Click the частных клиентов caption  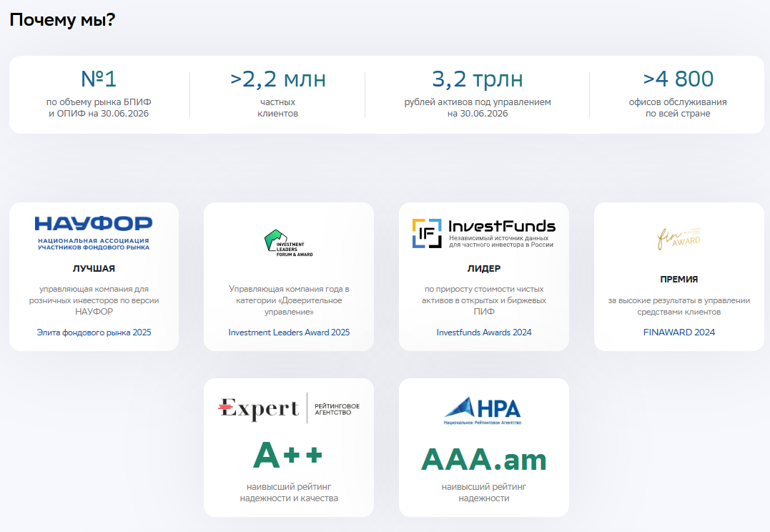click(x=278, y=107)
